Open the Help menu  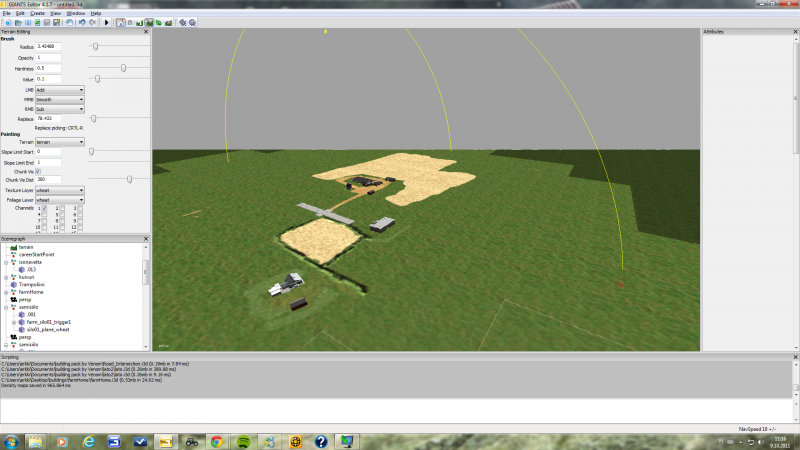pos(95,13)
